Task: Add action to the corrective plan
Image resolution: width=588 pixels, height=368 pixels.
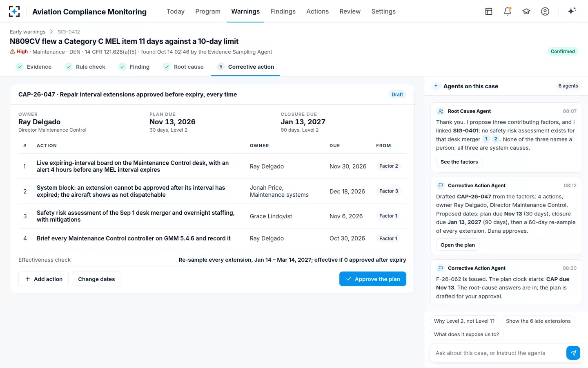Action: point(44,279)
